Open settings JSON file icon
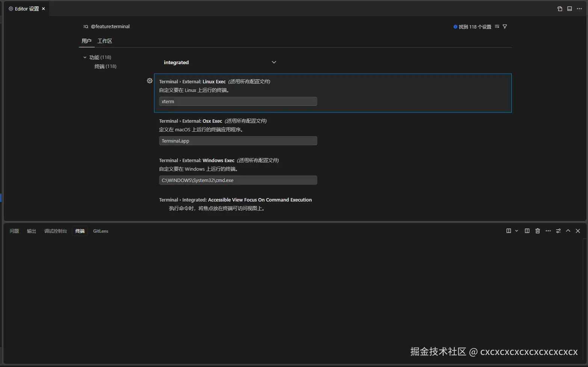The width and height of the screenshot is (588, 367). [559, 9]
